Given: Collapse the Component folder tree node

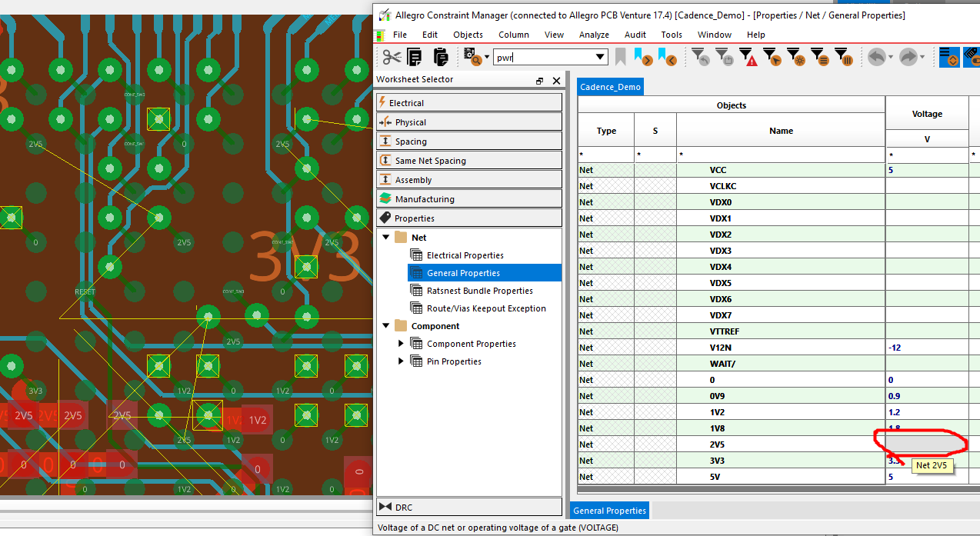Looking at the screenshot, I should (385, 325).
